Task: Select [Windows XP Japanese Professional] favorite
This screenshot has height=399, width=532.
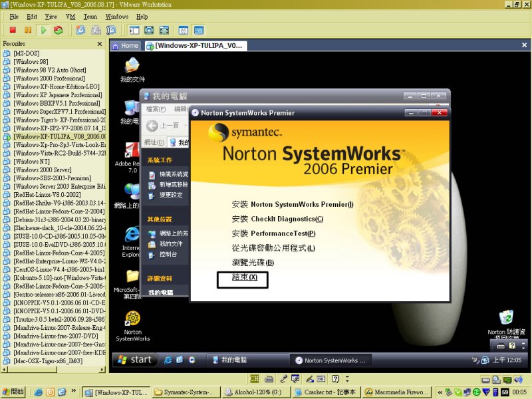Action: [x=58, y=94]
